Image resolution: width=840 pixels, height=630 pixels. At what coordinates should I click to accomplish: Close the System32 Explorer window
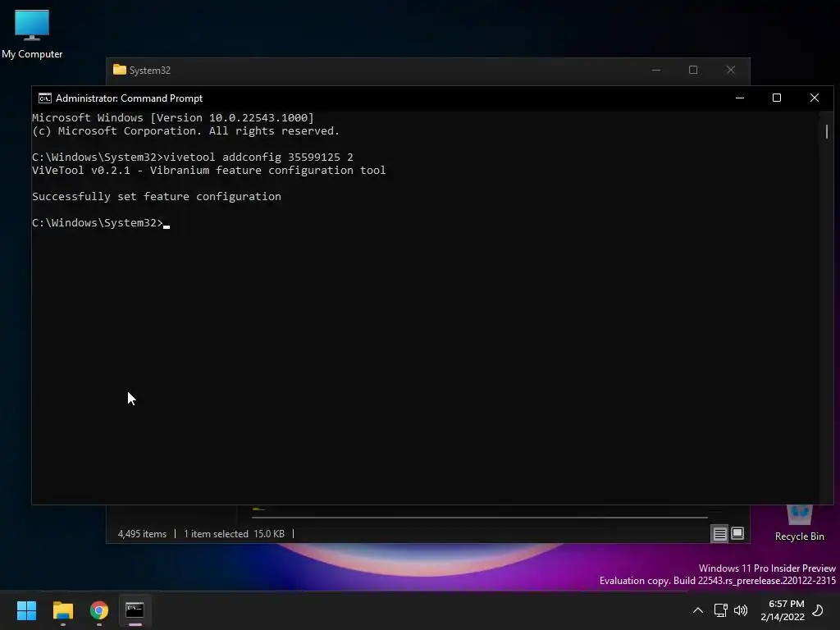pyautogui.click(x=731, y=71)
